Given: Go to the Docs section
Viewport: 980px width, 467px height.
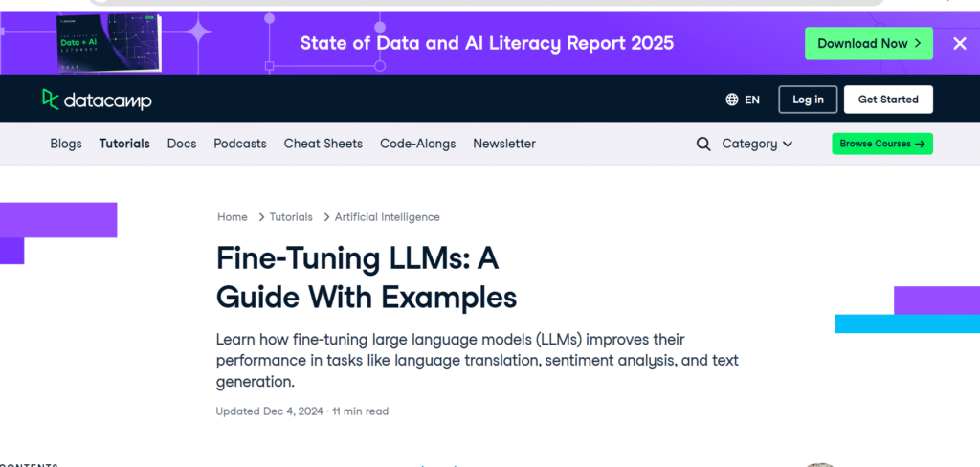Looking at the screenshot, I should [182, 144].
